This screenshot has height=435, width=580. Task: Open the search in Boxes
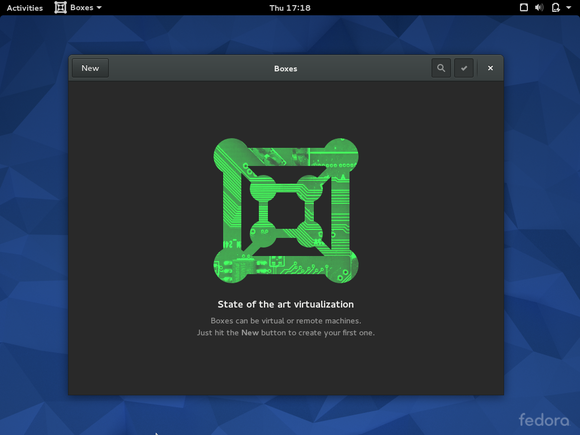[441, 68]
